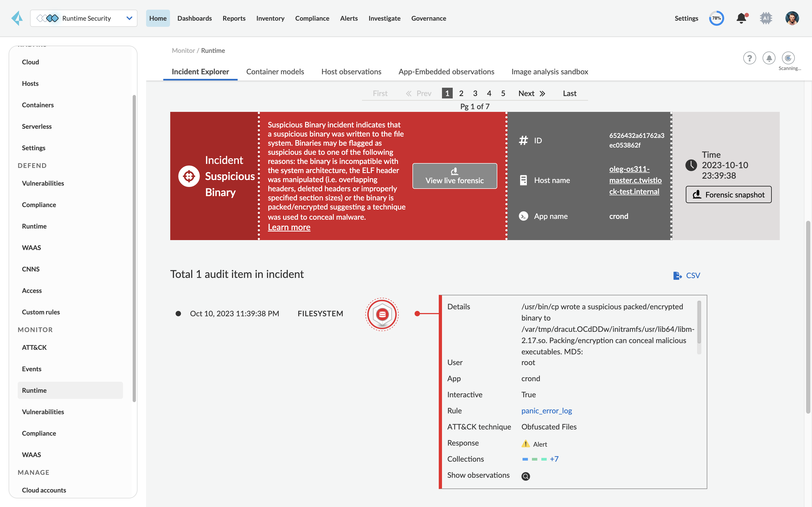Viewport: 812px width, 507px height.
Task: Switch to Container models tab
Action: coord(275,71)
